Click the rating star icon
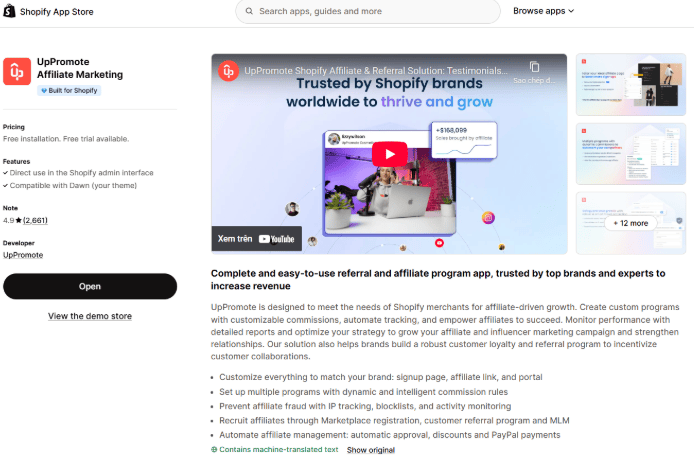Screen dimensions: 694x457 19,220
